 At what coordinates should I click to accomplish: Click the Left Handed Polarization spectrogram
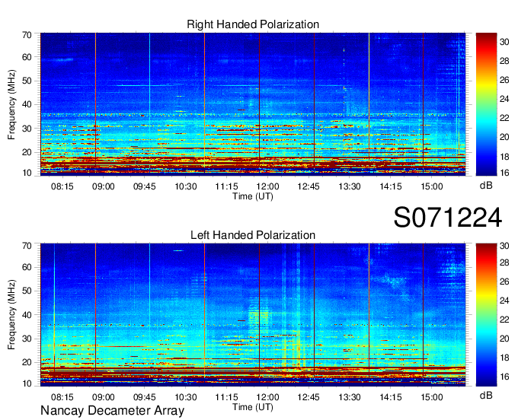click(253, 313)
